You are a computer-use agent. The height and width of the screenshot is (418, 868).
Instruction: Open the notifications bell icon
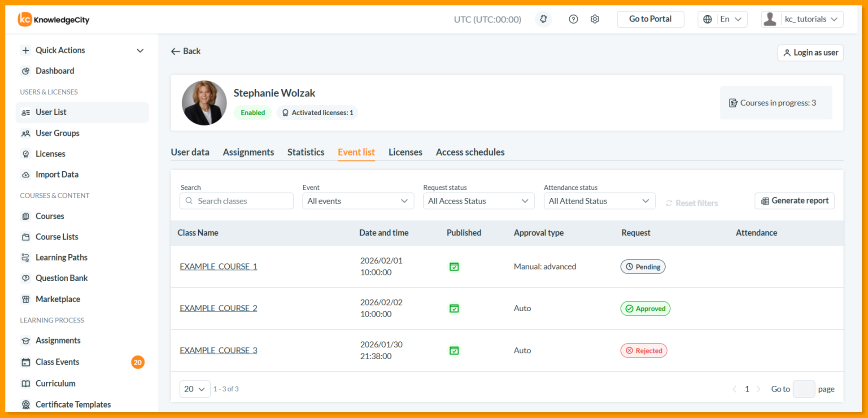[x=543, y=19]
